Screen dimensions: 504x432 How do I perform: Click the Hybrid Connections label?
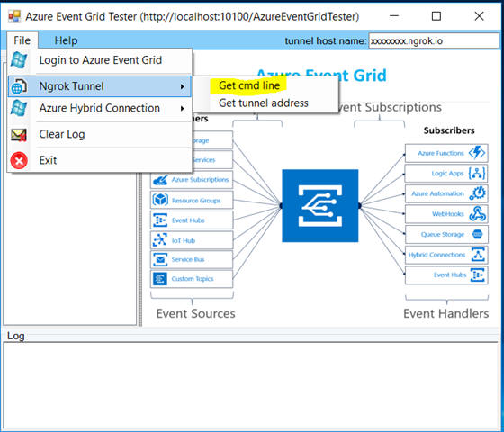(x=436, y=255)
